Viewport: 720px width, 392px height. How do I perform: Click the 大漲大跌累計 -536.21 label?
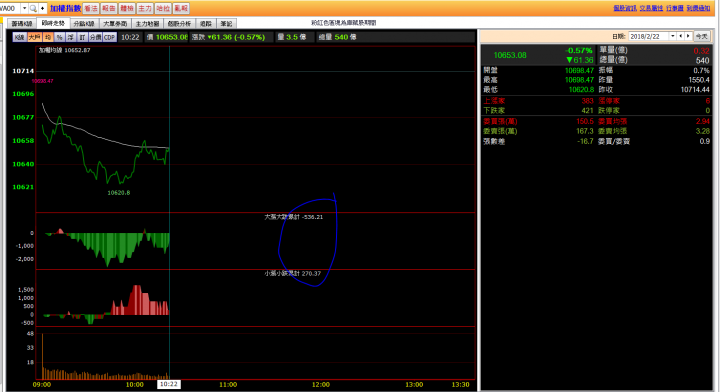[294, 217]
